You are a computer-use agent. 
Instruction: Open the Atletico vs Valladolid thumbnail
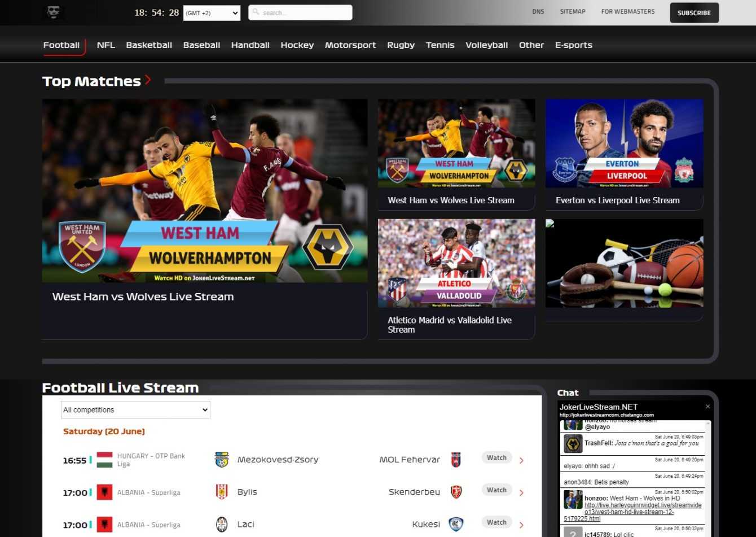[x=456, y=263]
